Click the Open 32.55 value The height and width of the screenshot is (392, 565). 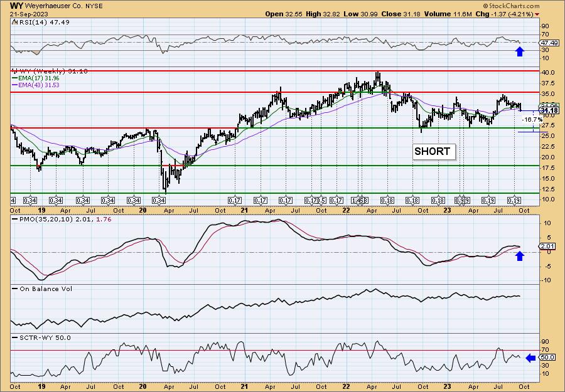[x=284, y=14]
